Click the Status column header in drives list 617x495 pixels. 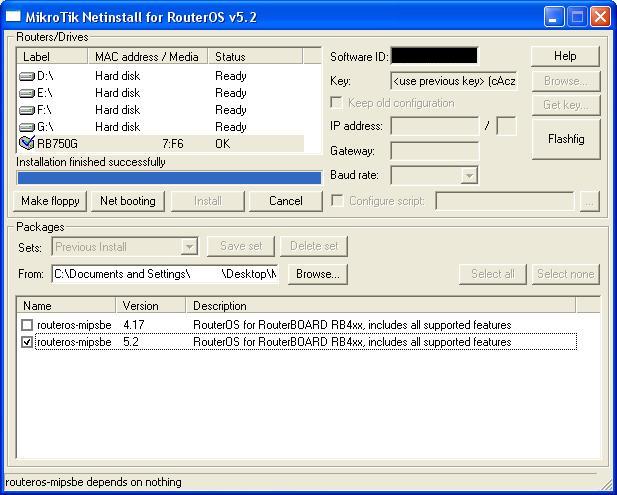pos(255,56)
